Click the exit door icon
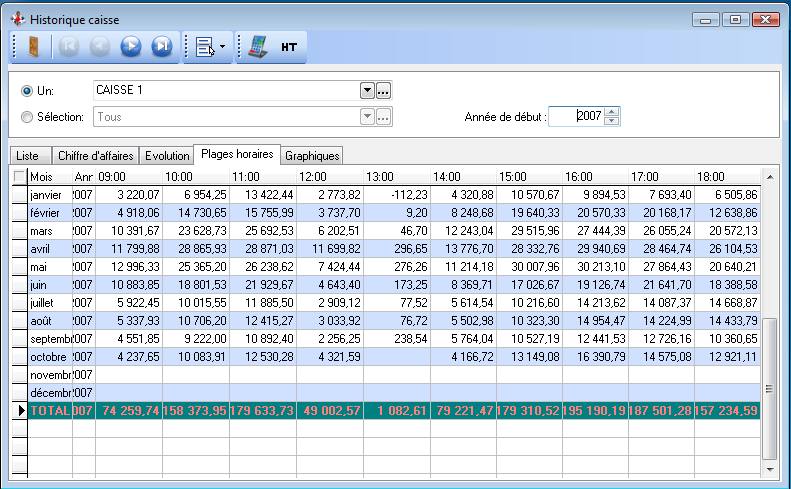The image size is (791, 489). (x=33, y=46)
